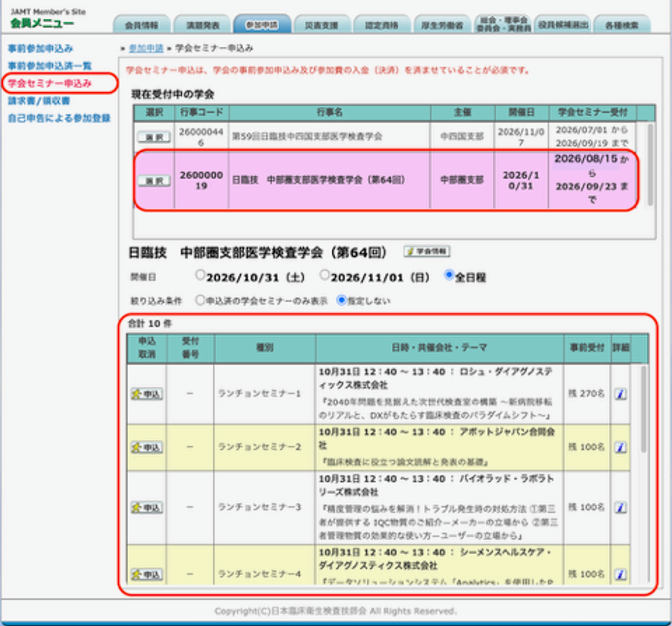Open details icon for ランチョンセミナー-2
672x626 pixels.
[x=621, y=447]
